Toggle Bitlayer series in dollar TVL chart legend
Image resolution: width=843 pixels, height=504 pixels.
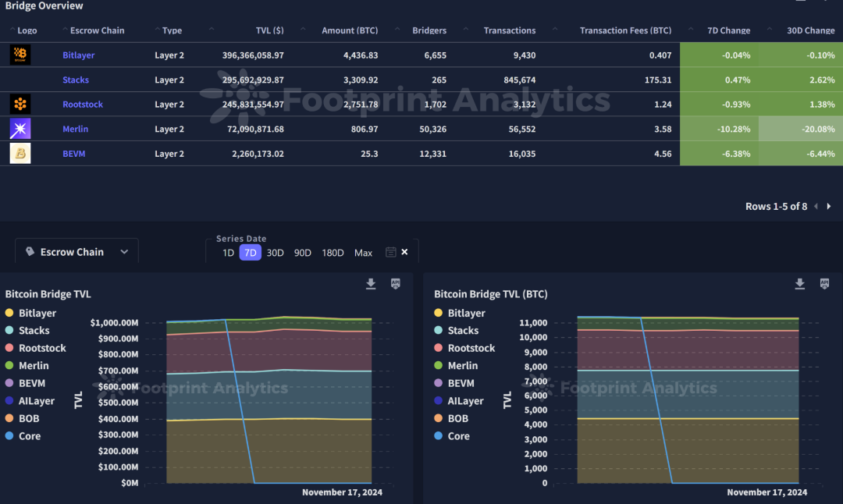pos(30,313)
